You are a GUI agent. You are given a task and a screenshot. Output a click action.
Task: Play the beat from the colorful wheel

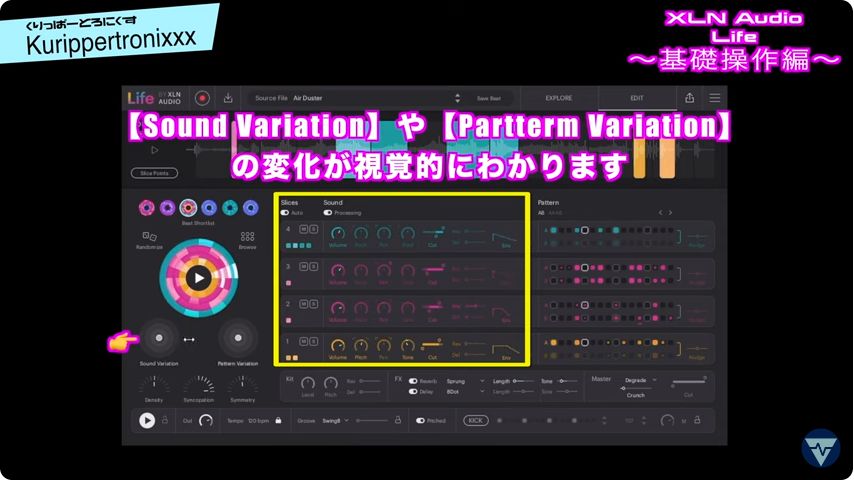[x=198, y=278]
